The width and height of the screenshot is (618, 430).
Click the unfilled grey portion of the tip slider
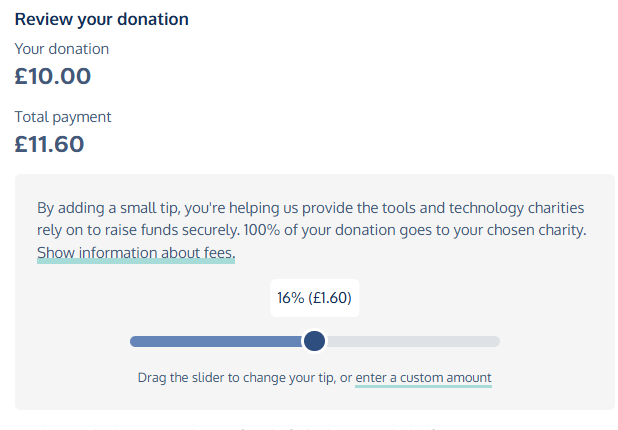click(x=412, y=342)
